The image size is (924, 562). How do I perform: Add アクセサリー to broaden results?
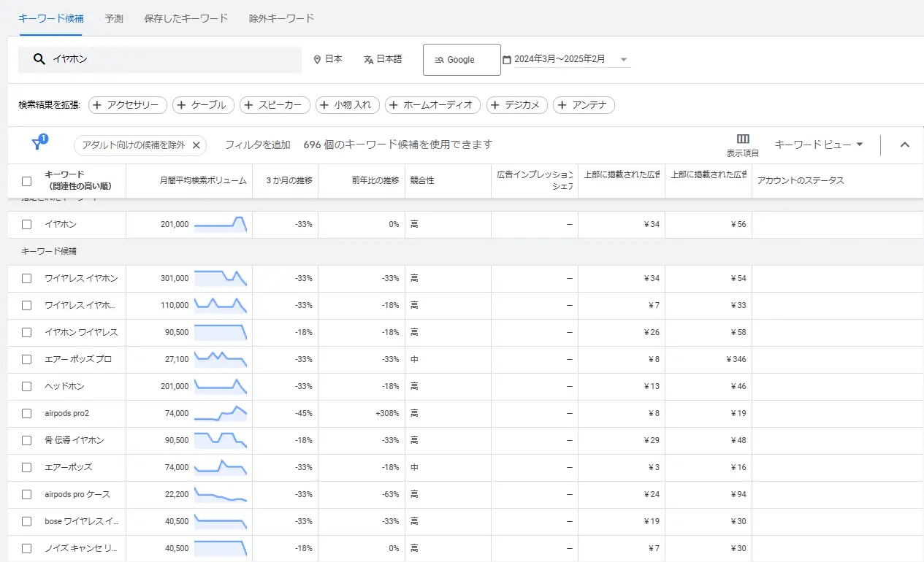[128, 105]
